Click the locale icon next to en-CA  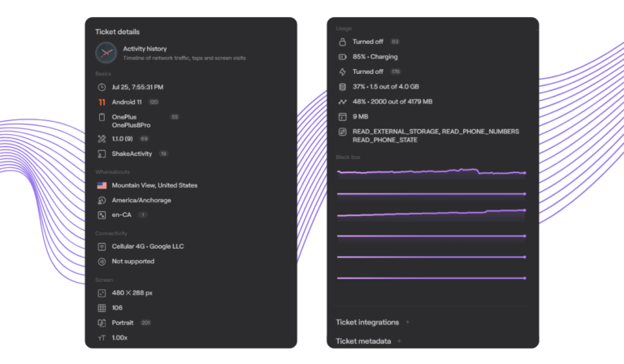click(102, 215)
